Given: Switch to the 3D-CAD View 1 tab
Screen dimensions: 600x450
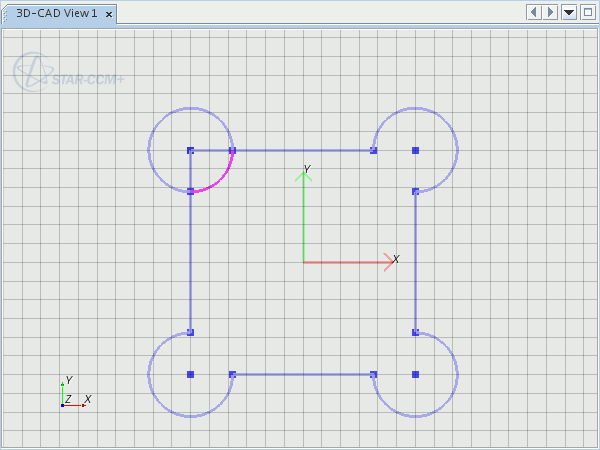Looking at the screenshot, I should pos(56,14).
